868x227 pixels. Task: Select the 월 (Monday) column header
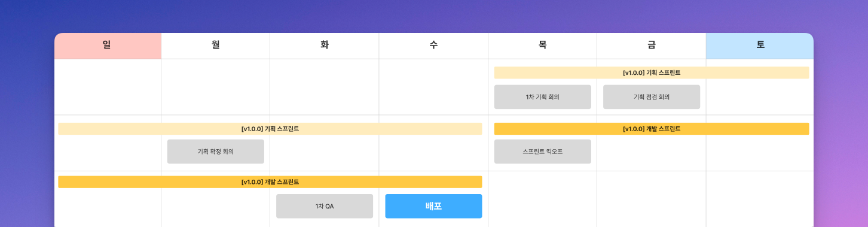tap(216, 46)
